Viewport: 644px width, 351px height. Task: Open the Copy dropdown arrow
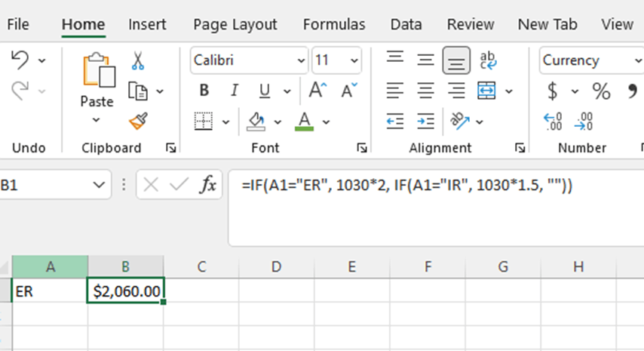point(160,91)
